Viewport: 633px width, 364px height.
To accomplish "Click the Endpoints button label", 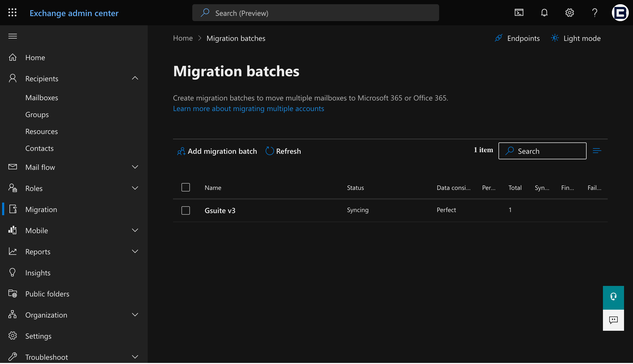I will click(x=523, y=38).
